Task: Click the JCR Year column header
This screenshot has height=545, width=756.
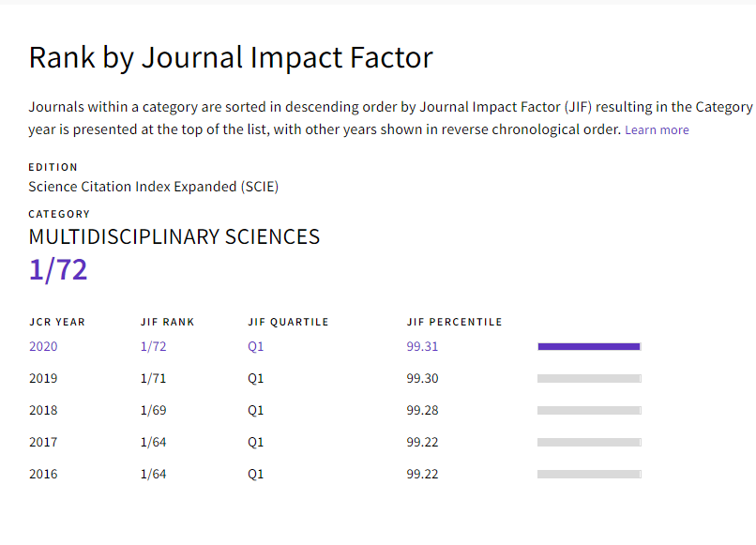Action: 57,322
